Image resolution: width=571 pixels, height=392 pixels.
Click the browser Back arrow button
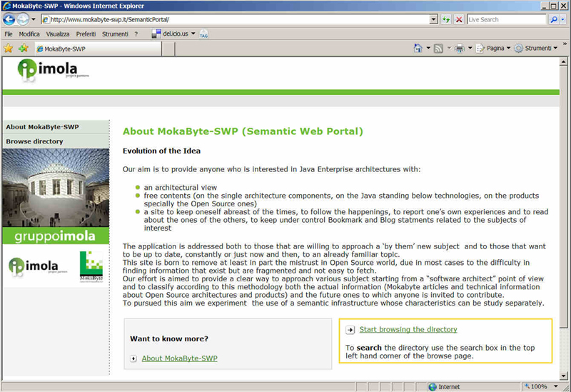tap(9, 19)
